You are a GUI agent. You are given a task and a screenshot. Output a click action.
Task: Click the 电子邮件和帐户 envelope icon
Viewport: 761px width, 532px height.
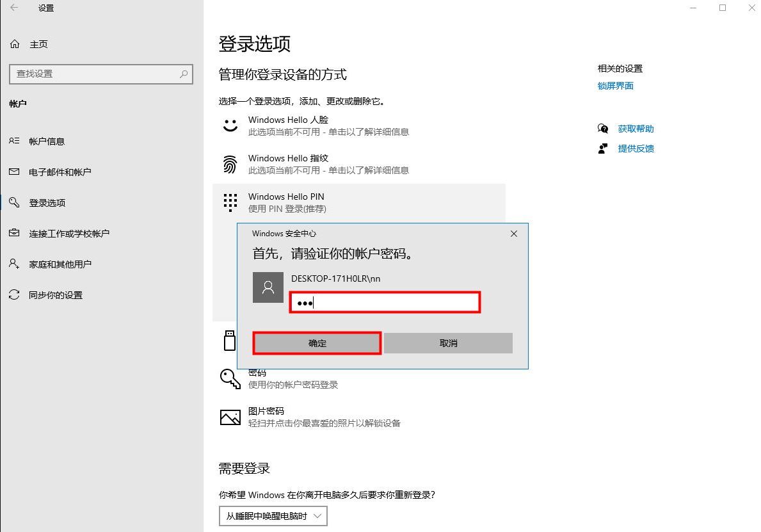tap(13, 172)
